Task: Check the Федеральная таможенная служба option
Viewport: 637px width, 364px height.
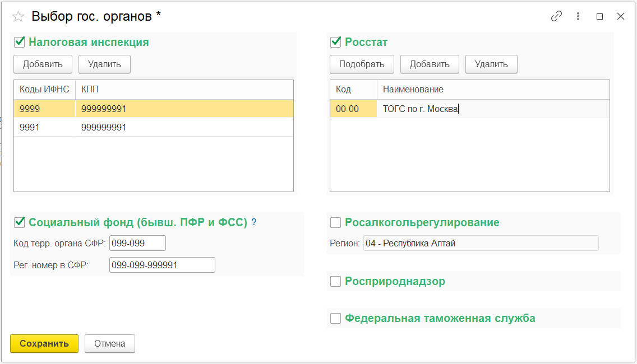Action: point(336,319)
